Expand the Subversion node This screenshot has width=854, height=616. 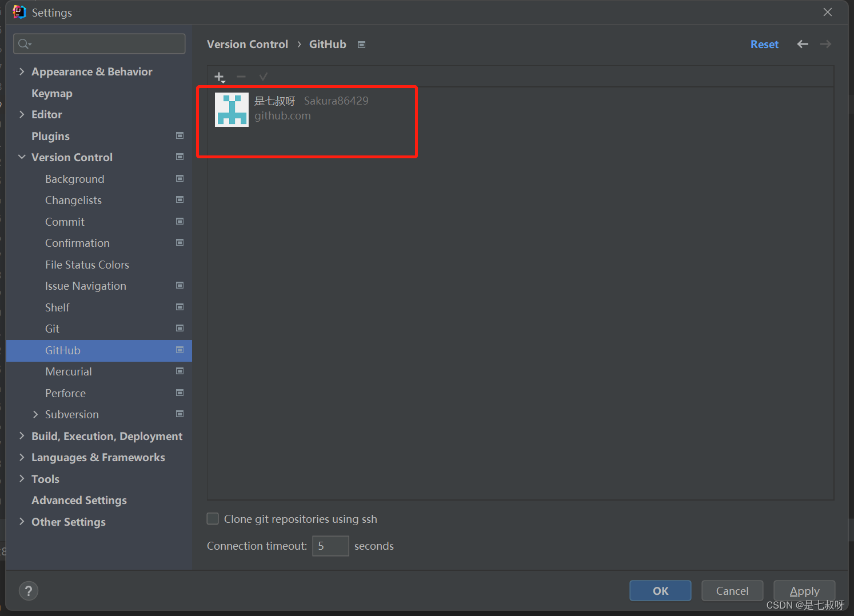click(x=35, y=414)
